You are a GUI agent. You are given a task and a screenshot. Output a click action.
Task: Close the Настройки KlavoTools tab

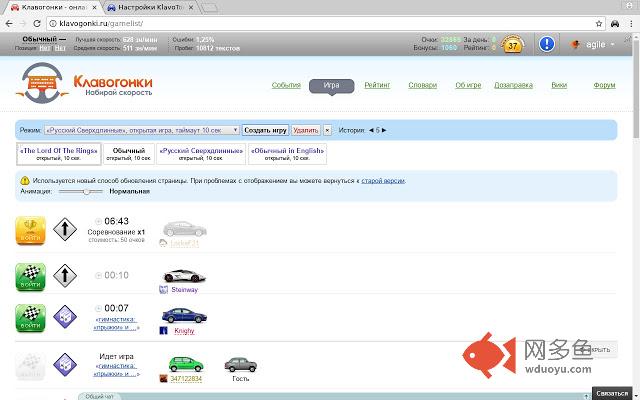tap(191, 7)
